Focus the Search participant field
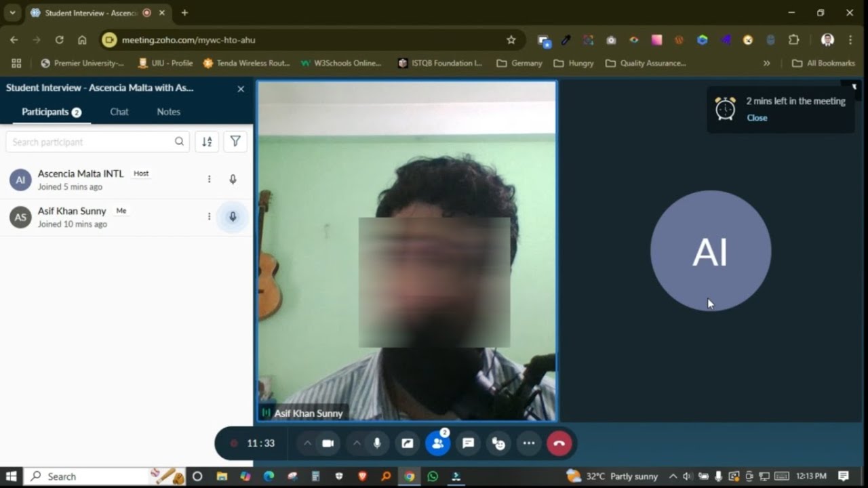868x488 pixels. tap(98, 142)
